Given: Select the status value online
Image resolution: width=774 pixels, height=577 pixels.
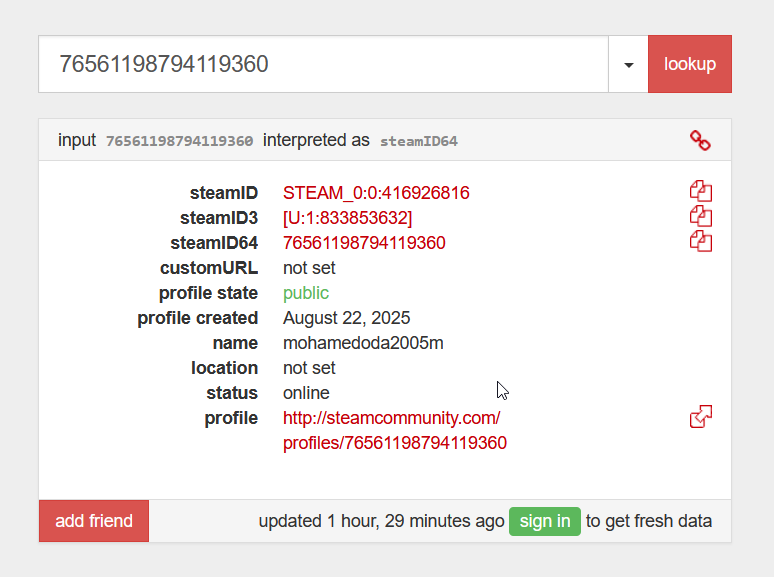Looking at the screenshot, I should pyautogui.click(x=306, y=393).
